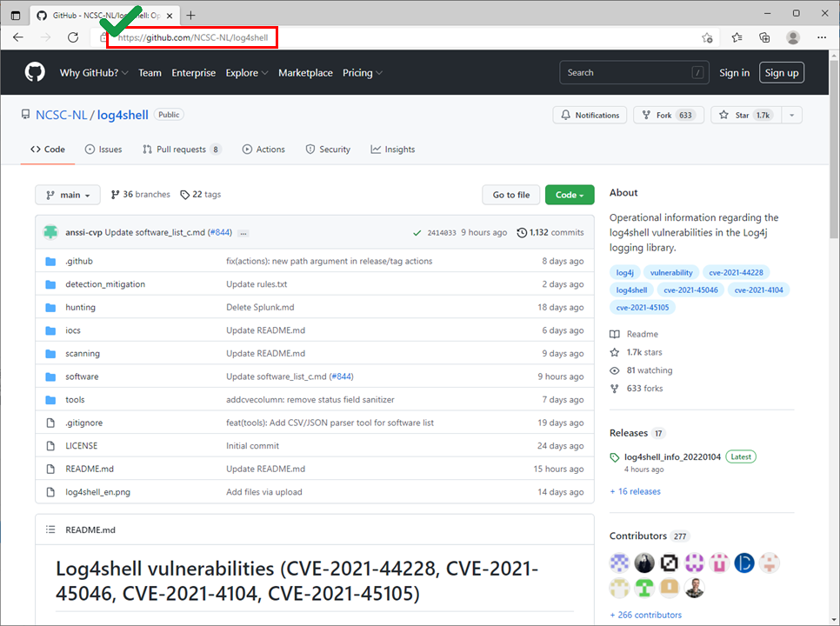Viewport: 840px width, 626px height.
Task: Click the cve-2021-44228 topic tag
Action: tap(736, 272)
